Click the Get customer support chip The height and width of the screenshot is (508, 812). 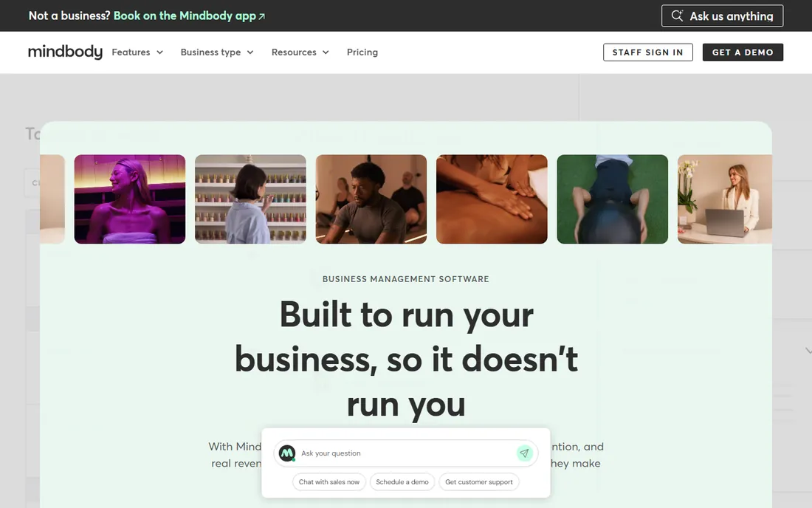tap(479, 481)
